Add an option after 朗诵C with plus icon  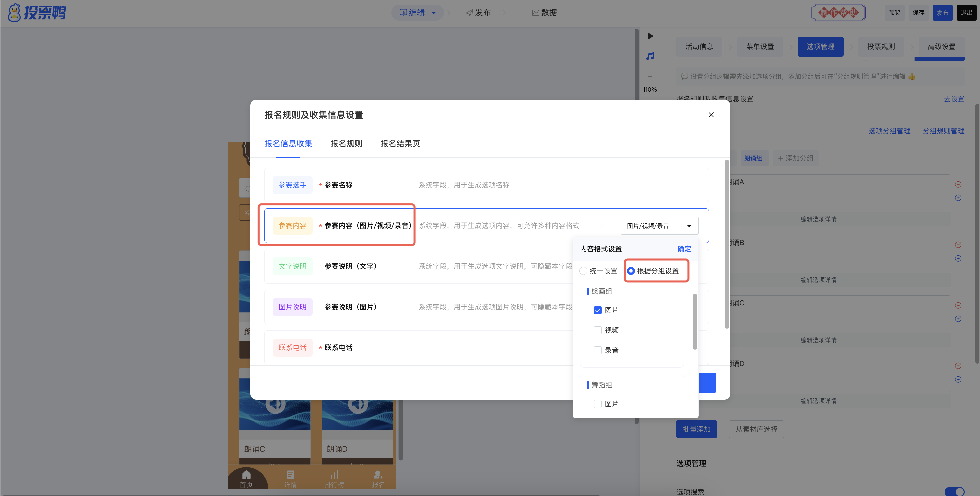958,319
